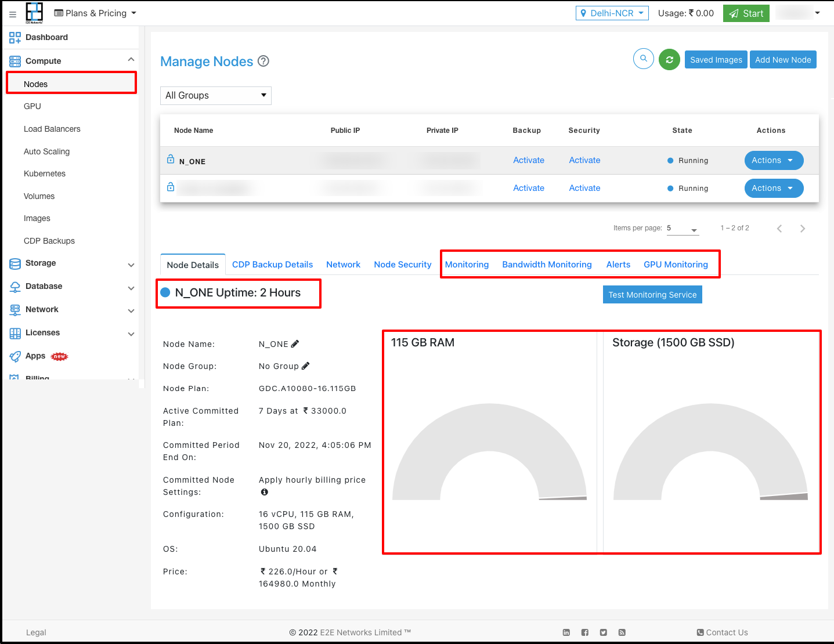Show committed node settings info icon
Viewport: 834px width, 644px height.
point(265,492)
